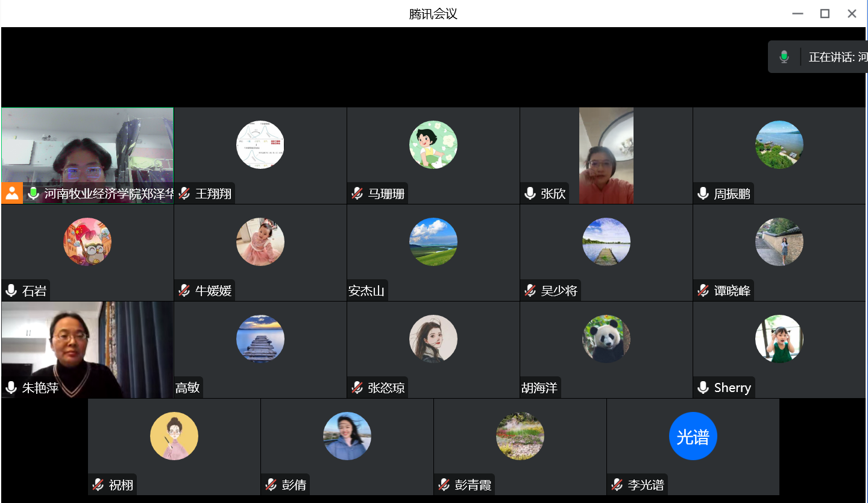Click the 高敏 name label
The height and width of the screenshot is (503, 868).
tap(187, 388)
